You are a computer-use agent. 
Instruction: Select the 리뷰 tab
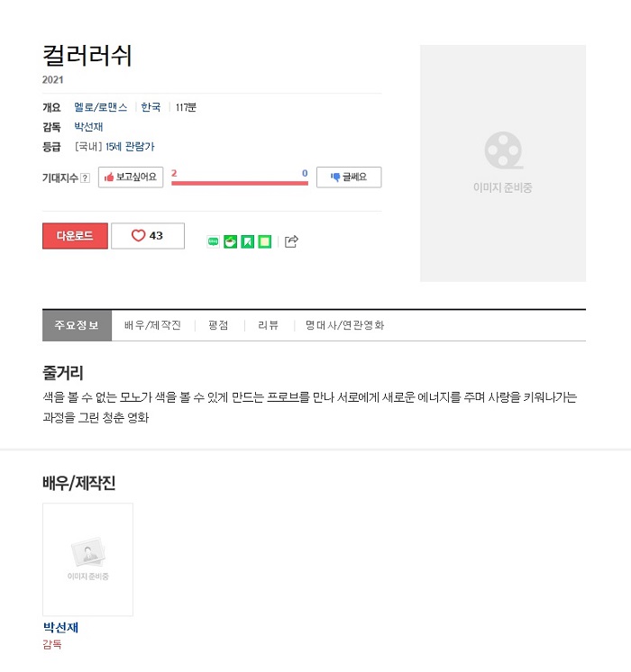pyautogui.click(x=268, y=325)
